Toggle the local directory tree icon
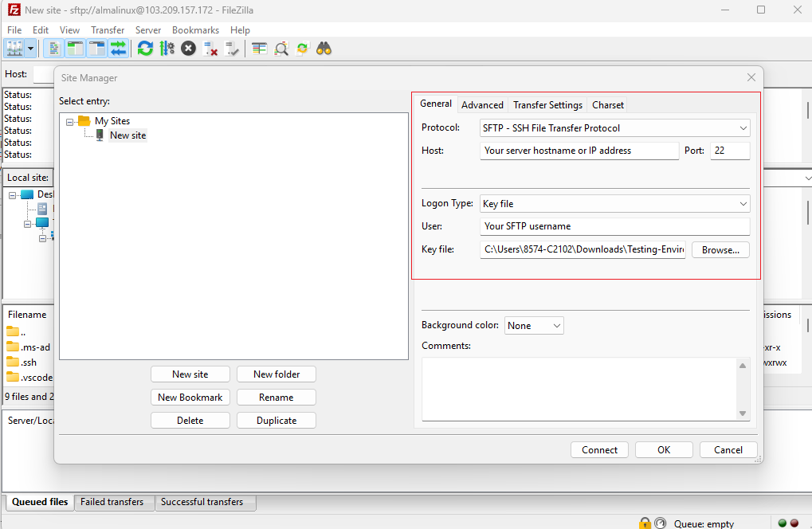 click(75, 49)
